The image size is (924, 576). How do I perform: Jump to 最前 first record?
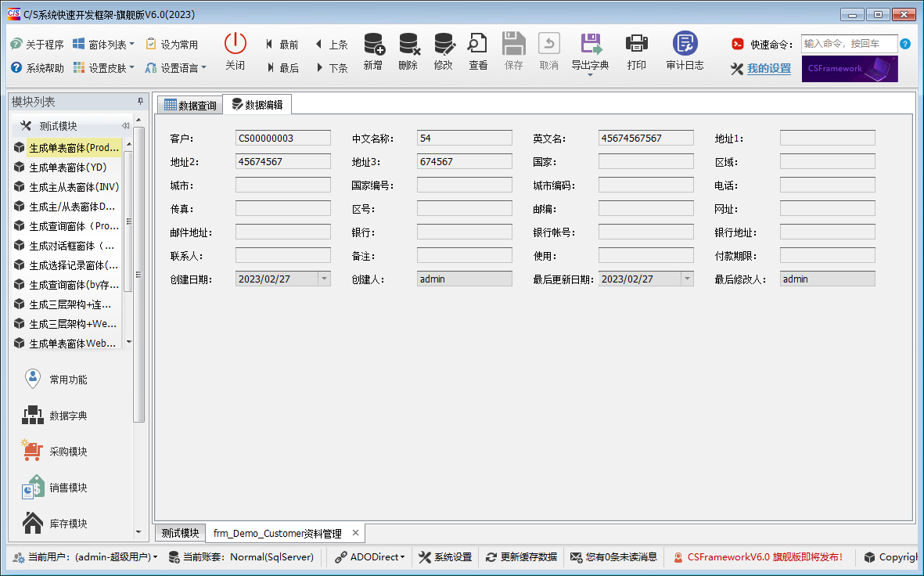pyautogui.click(x=282, y=45)
